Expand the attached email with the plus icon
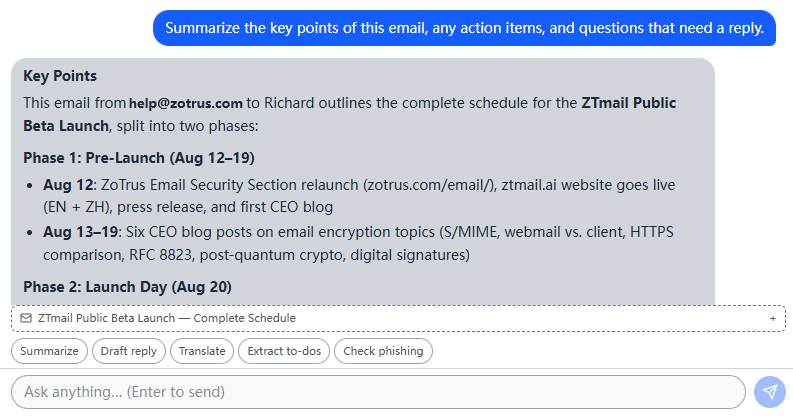 click(x=772, y=319)
